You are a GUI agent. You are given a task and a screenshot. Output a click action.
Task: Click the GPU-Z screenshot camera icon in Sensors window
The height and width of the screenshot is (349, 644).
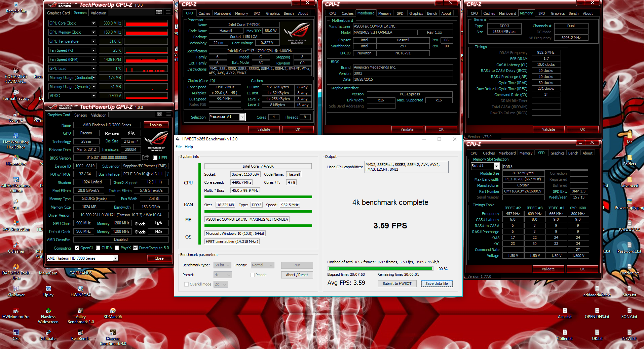[x=159, y=12]
